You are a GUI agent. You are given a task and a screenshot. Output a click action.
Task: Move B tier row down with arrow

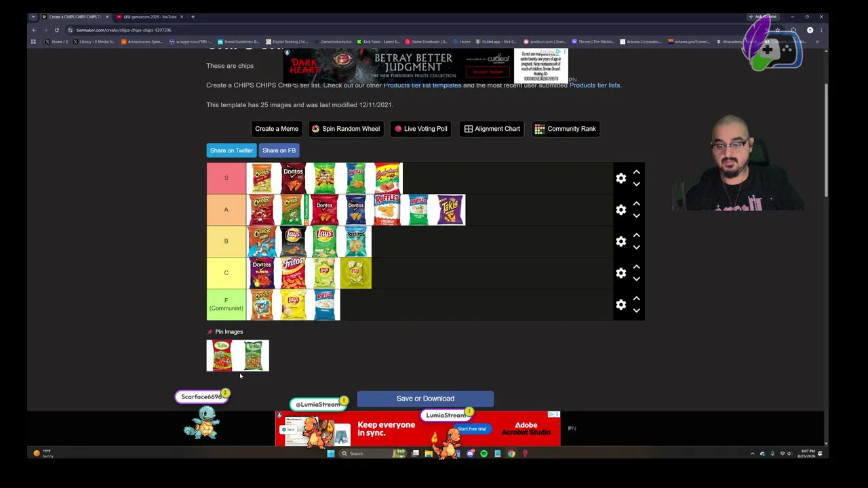(636, 247)
